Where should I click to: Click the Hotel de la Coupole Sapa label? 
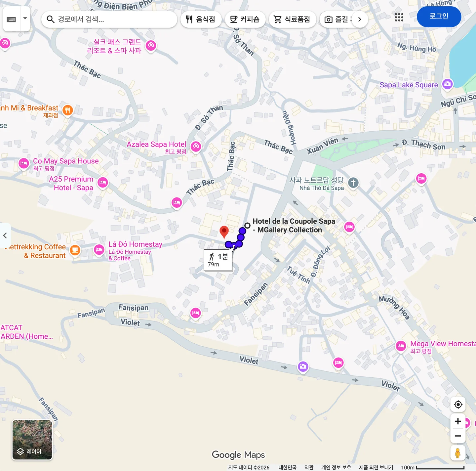(294, 226)
